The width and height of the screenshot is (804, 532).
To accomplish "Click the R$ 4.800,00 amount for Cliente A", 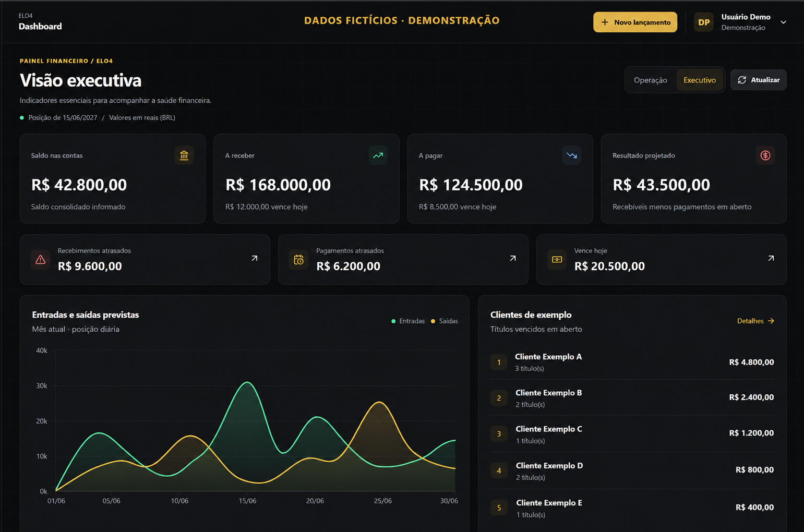I will pos(751,362).
